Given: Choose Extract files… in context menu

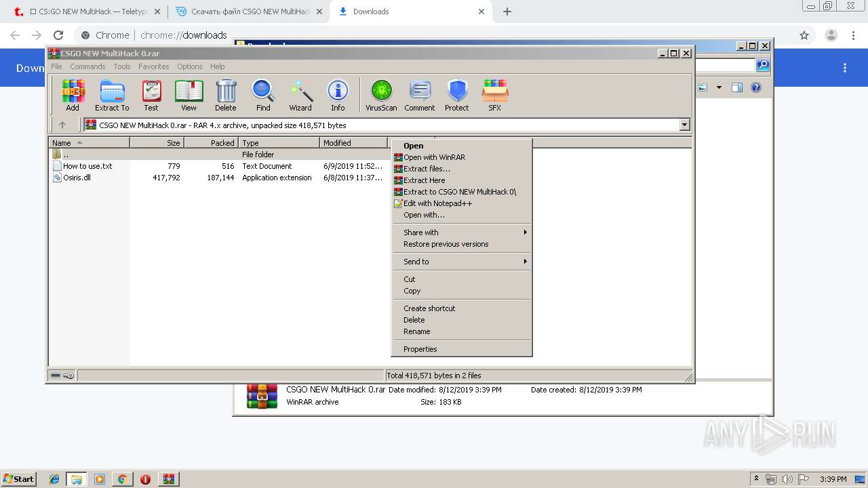Looking at the screenshot, I should coord(461,169).
